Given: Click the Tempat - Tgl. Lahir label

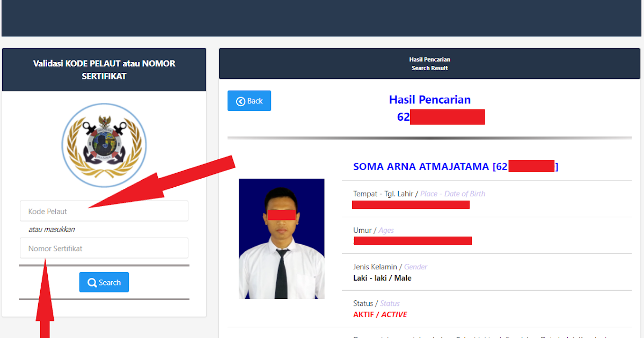Looking at the screenshot, I should pos(419,194).
